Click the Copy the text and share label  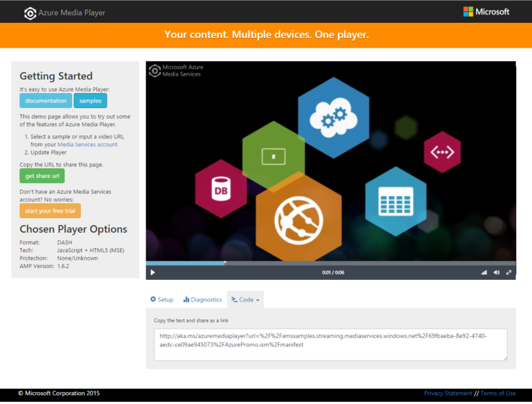(191, 320)
